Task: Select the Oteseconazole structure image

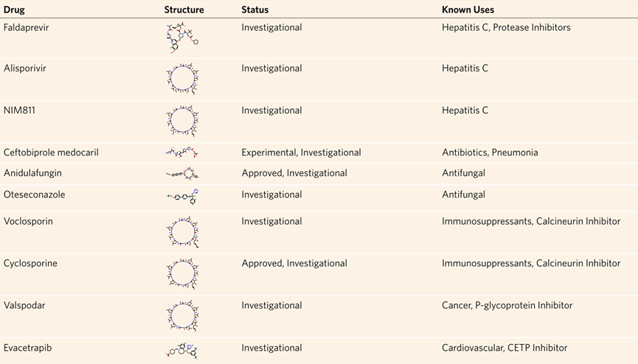Action: point(183,197)
